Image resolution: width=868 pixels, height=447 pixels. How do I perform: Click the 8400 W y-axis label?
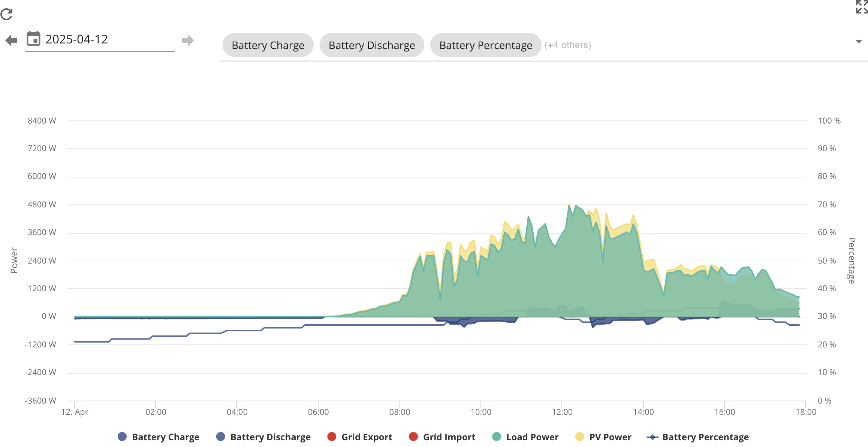pyautogui.click(x=42, y=121)
